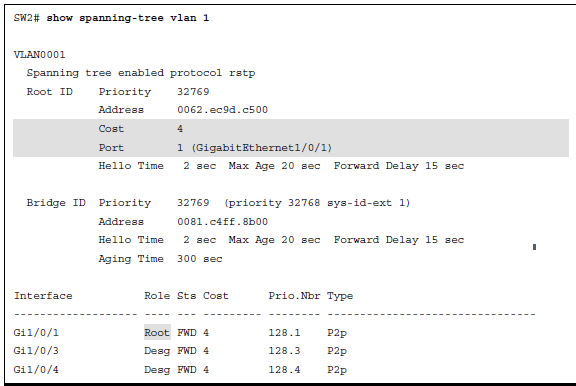This screenshot has width=576, height=386.
Task: Select the Gi1/0/4 interface row label
Action: pos(36,369)
